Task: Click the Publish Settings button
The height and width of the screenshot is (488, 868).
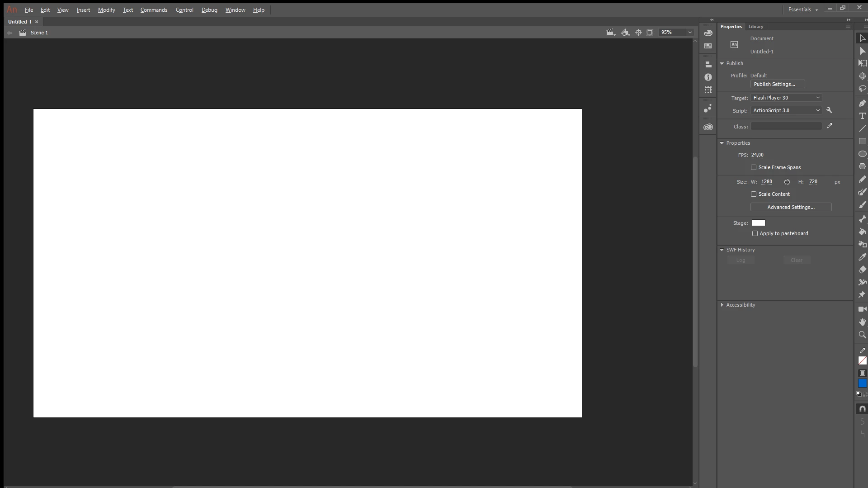Action: [x=778, y=85]
